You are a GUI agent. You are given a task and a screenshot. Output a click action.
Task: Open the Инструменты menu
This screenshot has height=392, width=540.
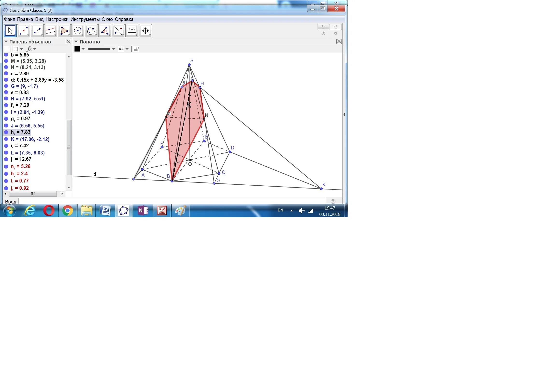[x=85, y=19]
